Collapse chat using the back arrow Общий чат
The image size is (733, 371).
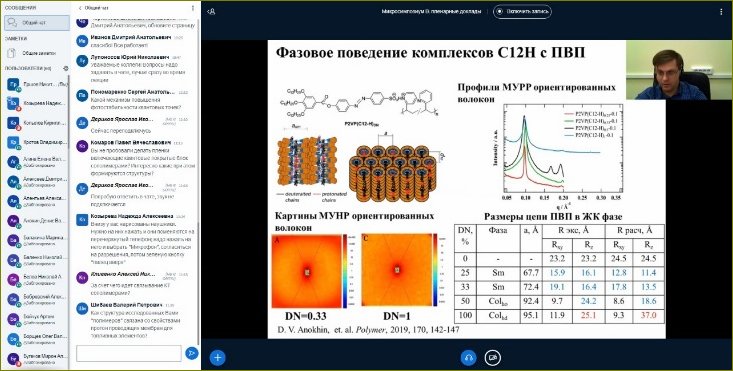pos(91,8)
